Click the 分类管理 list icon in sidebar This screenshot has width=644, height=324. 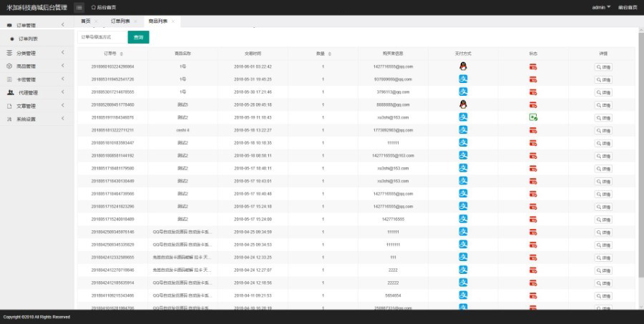pyautogui.click(x=9, y=53)
